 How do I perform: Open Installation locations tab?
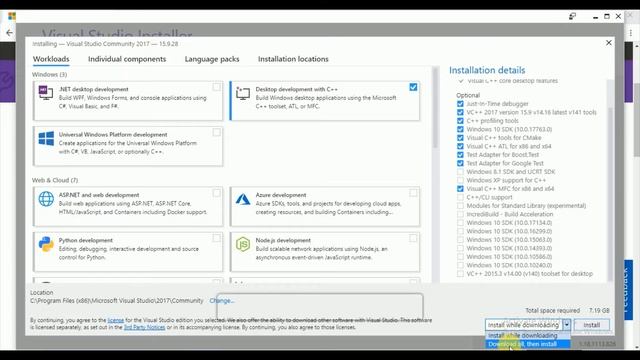[x=293, y=59]
